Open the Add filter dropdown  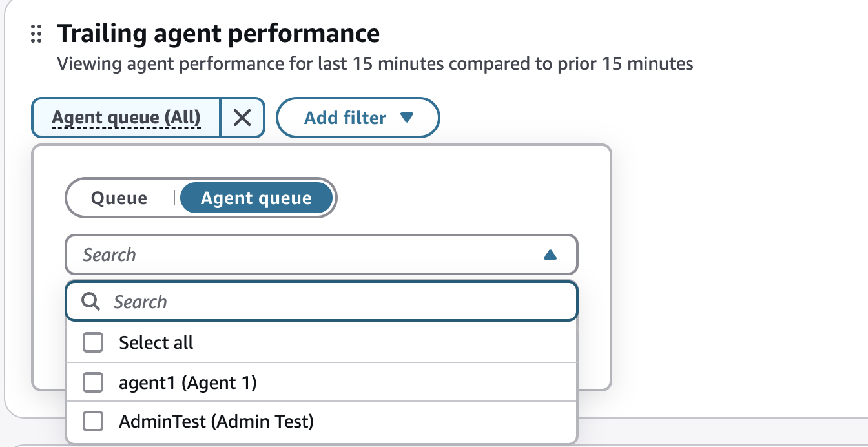tap(358, 118)
